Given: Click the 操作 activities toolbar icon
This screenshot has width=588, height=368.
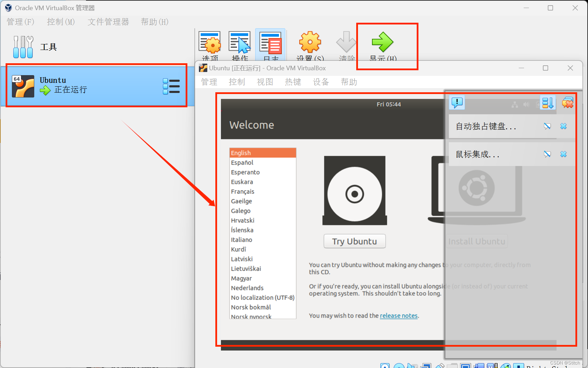Looking at the screenshot, I should (x=240, y=42).
